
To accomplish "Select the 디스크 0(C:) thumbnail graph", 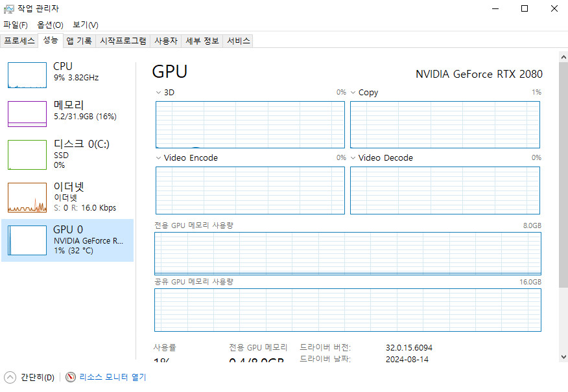I will coord(27,155).
